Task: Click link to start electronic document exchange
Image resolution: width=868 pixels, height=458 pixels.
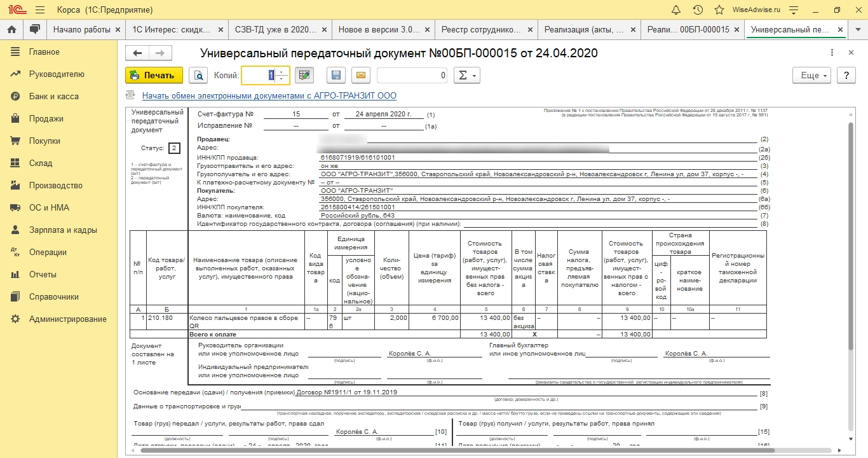Action: coord(269,95)
